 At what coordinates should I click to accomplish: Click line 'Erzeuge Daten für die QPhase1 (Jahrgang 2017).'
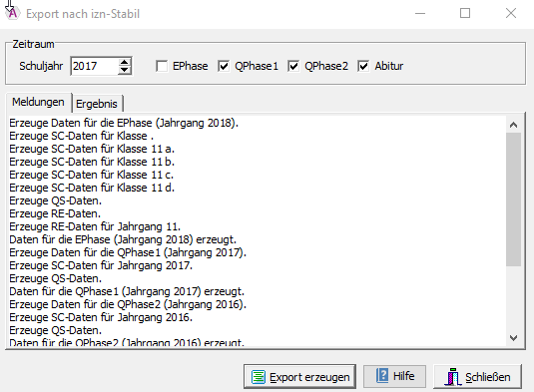pyautogui.click(x=128, y=252)
